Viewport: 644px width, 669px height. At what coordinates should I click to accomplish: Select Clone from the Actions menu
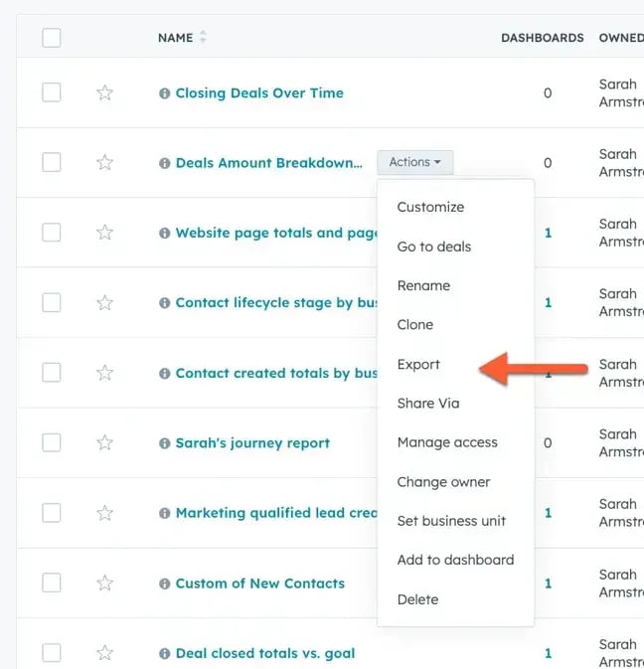pyautogui.click(x=415, y=325)
